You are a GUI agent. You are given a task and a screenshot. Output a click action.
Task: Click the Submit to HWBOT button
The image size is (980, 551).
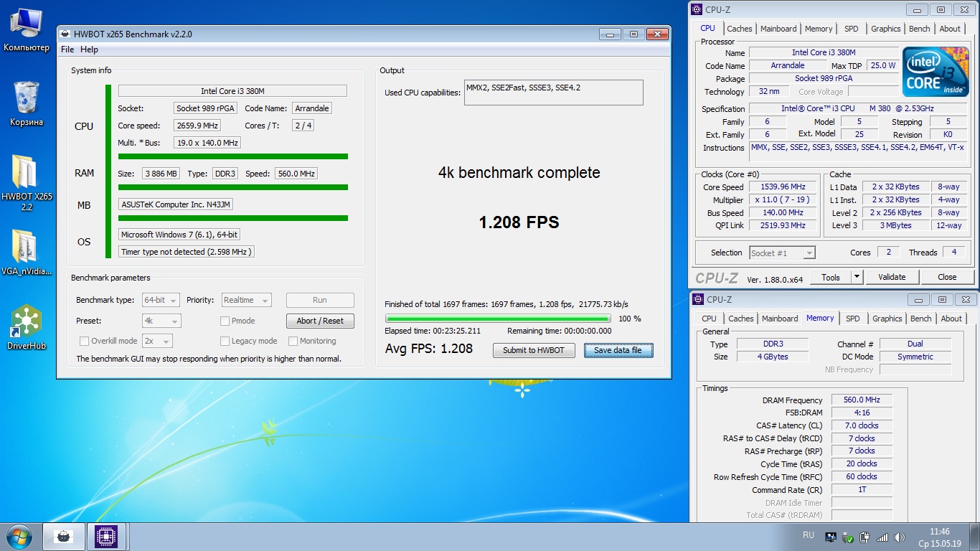tap(534, 350)
